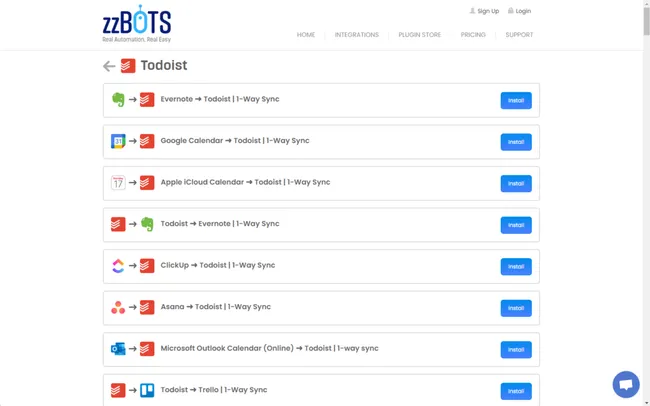Click the Todoist icon in the ClickUp row
The width and height of the screenshot is (650, 406).
(x=147, y=266)
